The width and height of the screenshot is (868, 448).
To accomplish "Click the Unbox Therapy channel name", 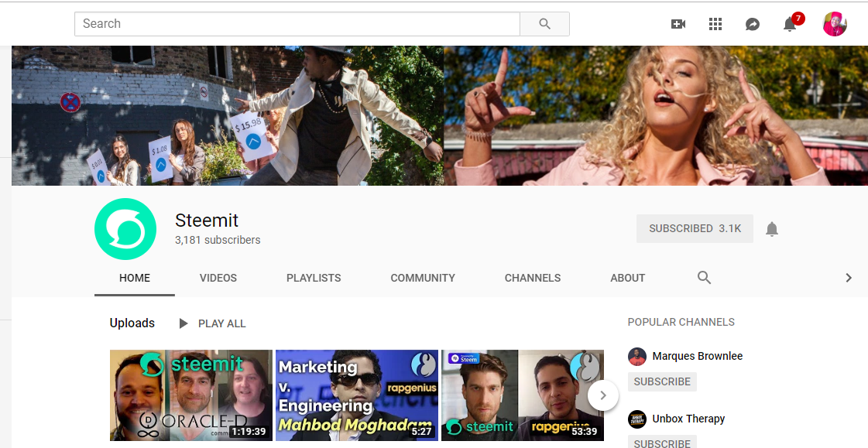I will 688,419.
